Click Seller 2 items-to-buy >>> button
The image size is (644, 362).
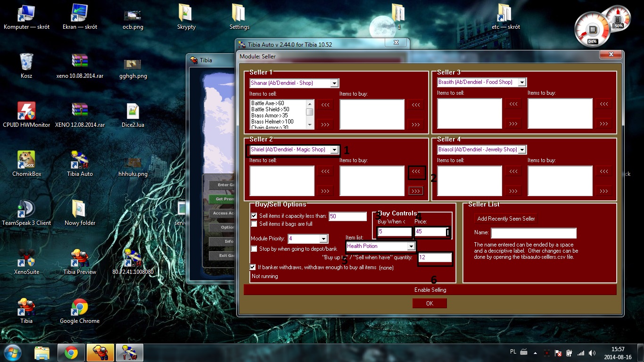point(416,191)
